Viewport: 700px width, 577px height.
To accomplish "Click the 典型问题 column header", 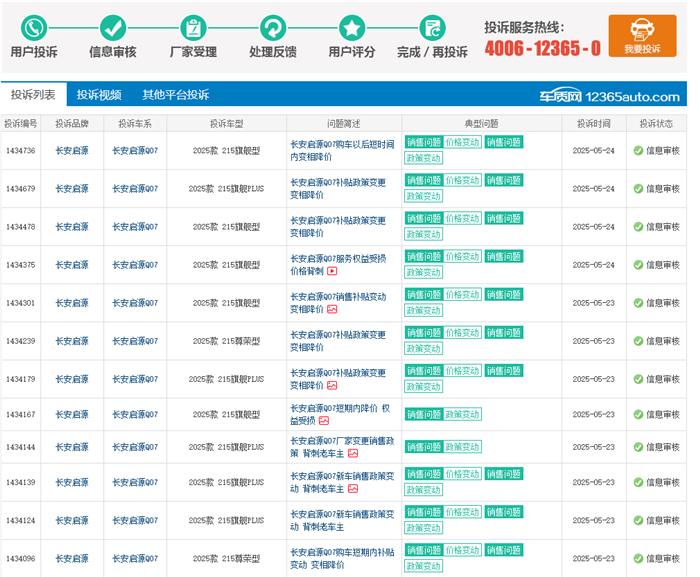I will (x=481, y=124).
